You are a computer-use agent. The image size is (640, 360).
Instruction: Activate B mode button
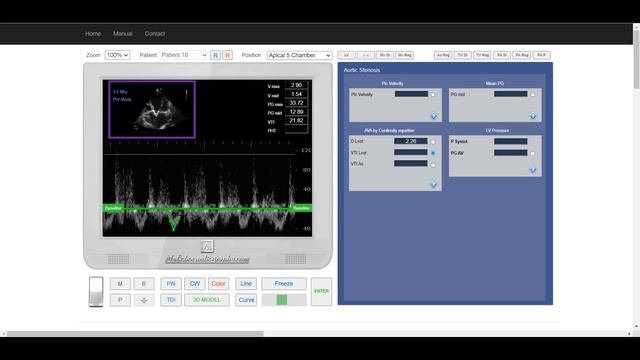click(144, 284)
